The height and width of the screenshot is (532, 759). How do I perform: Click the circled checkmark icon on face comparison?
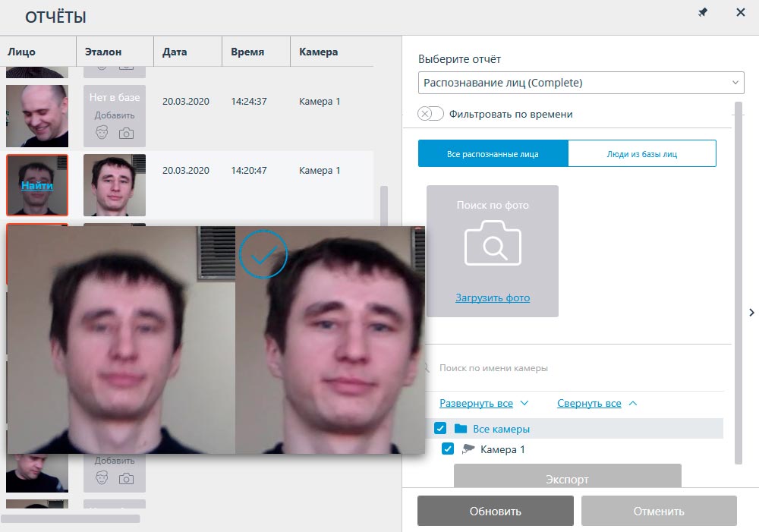pyautogui.click(x=263, y=255)
